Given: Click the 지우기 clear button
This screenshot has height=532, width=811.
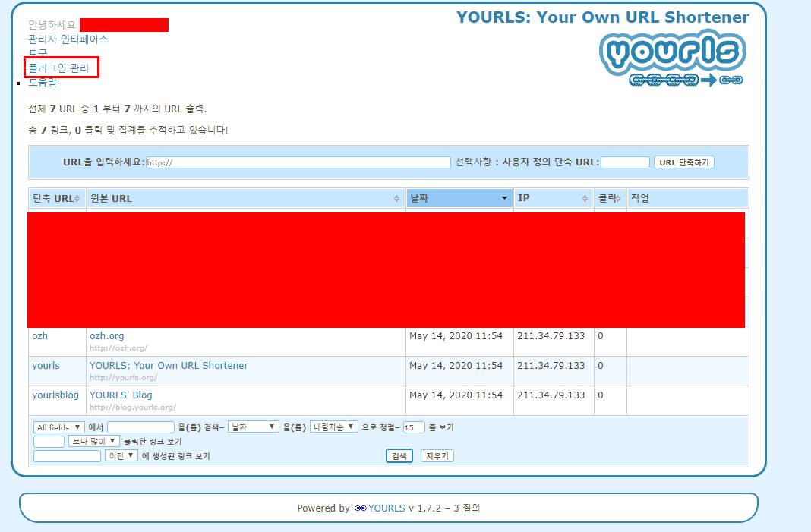Looking at the screenshot, I should [437, 456].
